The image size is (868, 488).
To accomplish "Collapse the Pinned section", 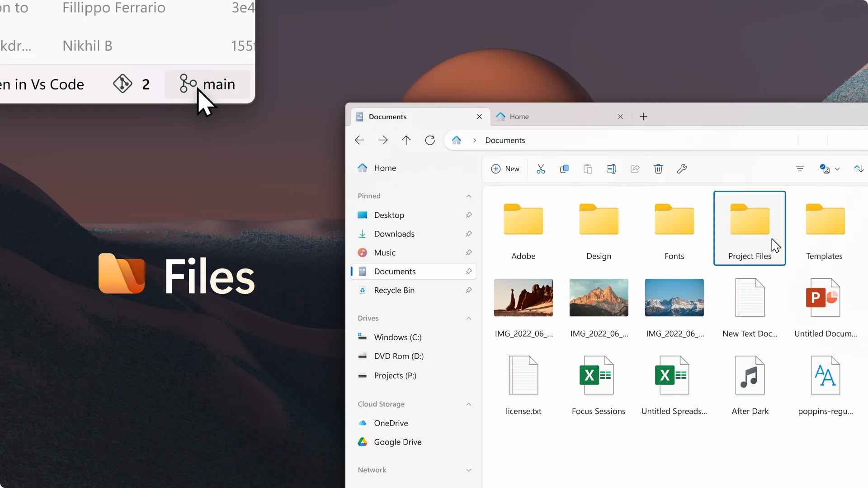I will (x=469, y=196).
